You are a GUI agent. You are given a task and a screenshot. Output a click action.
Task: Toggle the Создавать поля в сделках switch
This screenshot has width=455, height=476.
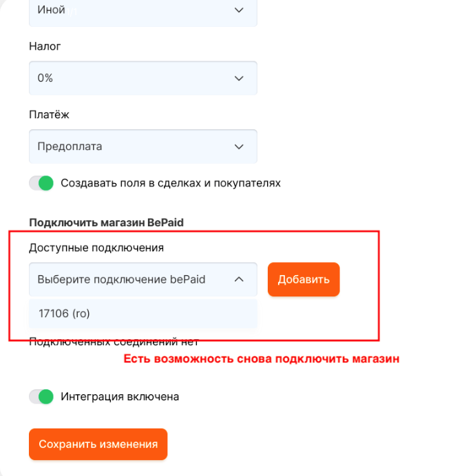coord(41,183)
